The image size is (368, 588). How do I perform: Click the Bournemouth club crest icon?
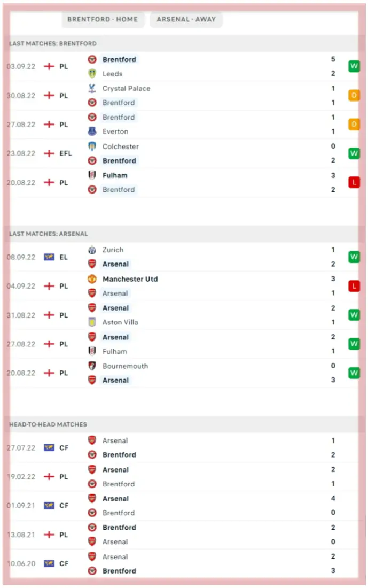92,366
